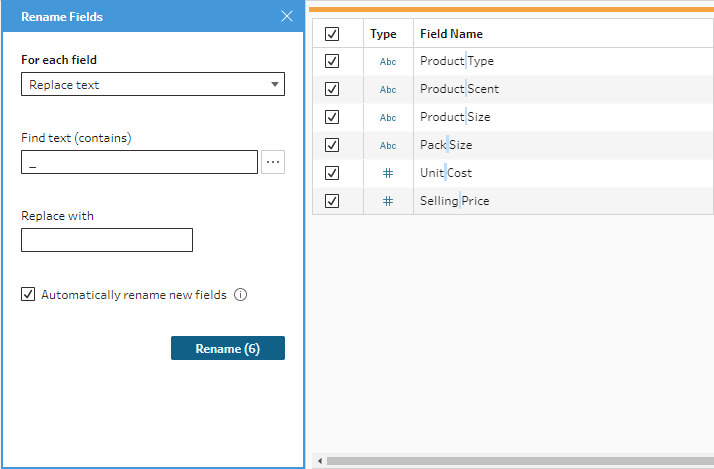Click the Find text input box
Image resolution: width=714 pixels, height=469 pixels.
(x=139, y=162)
